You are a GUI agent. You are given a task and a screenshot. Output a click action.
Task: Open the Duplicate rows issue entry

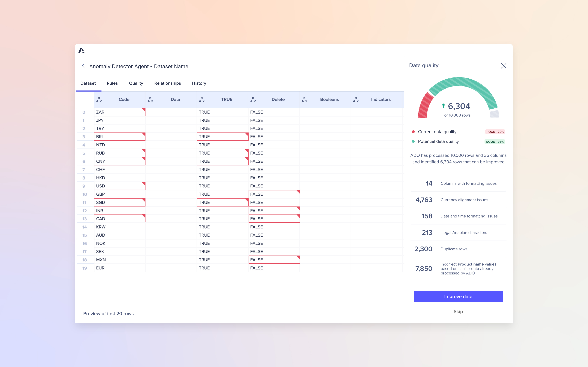pos(454,249)
